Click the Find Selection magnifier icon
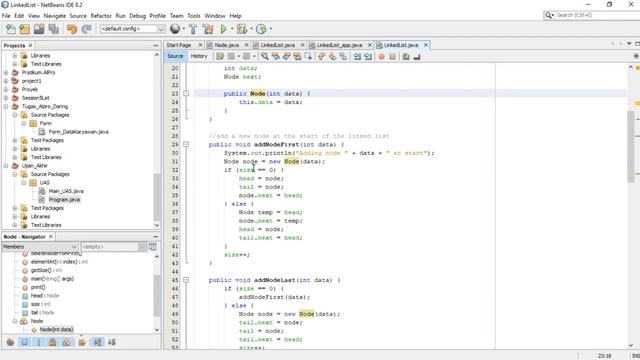This screenshot has height=360, width=640. 265,57
